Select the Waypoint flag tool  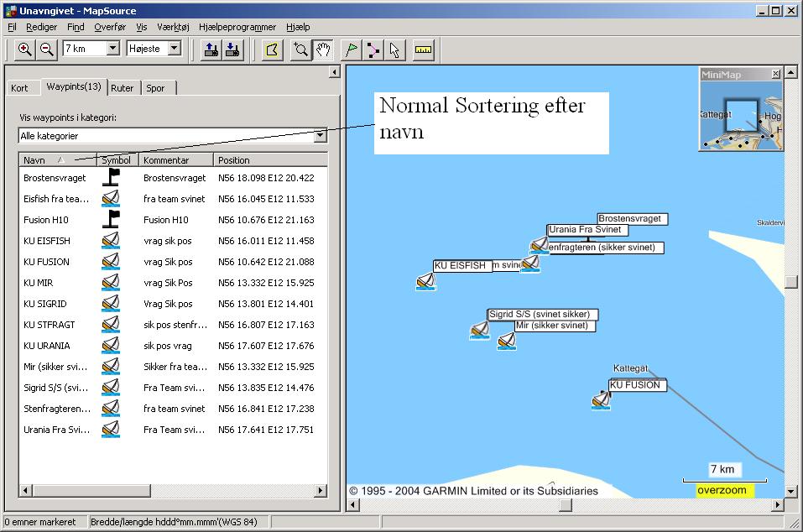(352, 50)
